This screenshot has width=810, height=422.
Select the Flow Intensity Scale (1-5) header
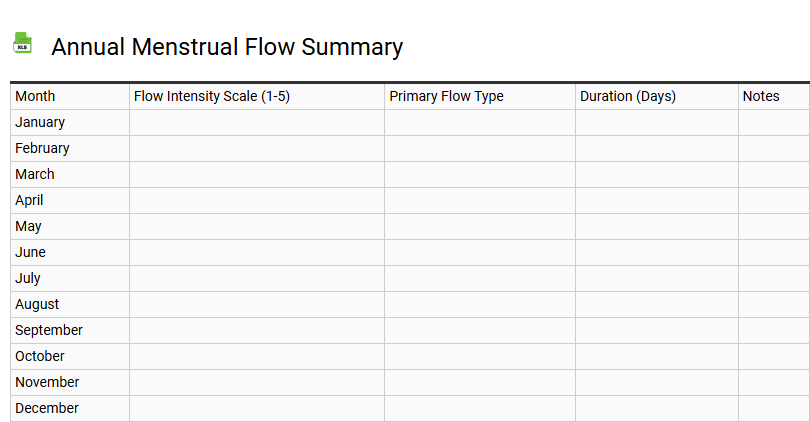(x=257, y=96)
